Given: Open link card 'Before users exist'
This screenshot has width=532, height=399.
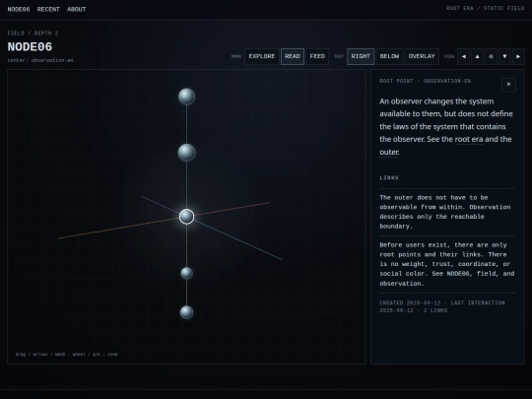Looking at the screenshot, I should pos(447,264).
